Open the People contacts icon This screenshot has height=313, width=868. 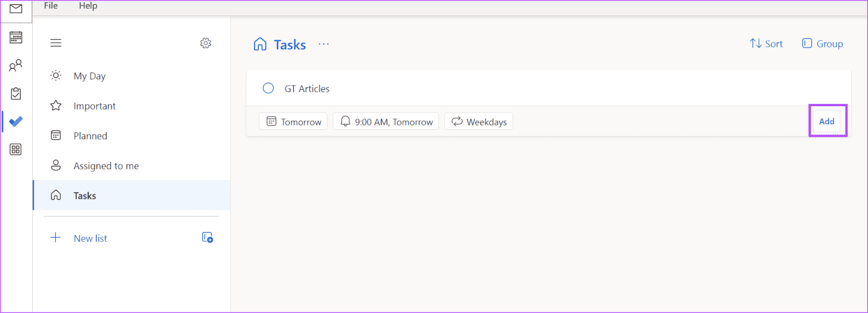tap(16, 66)
